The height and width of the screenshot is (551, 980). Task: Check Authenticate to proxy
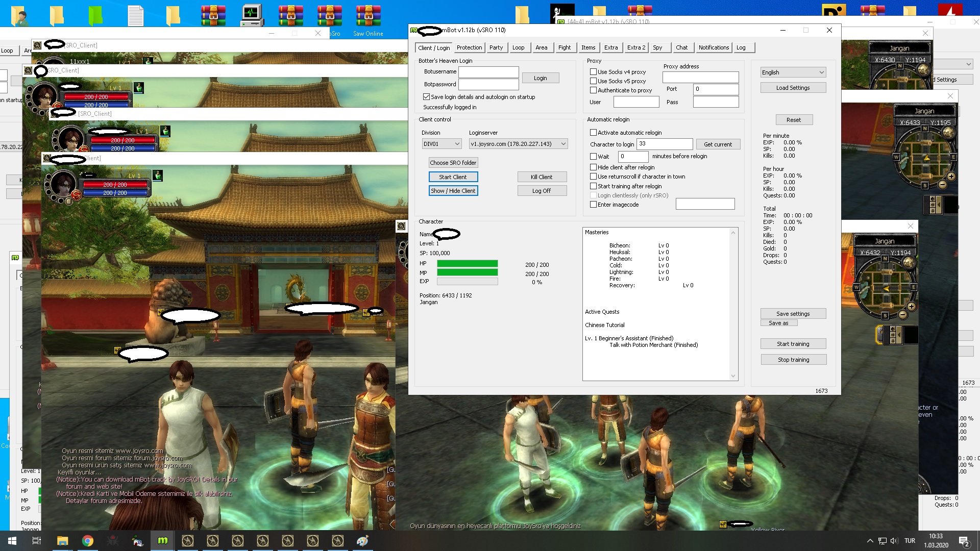click(593, 90)
